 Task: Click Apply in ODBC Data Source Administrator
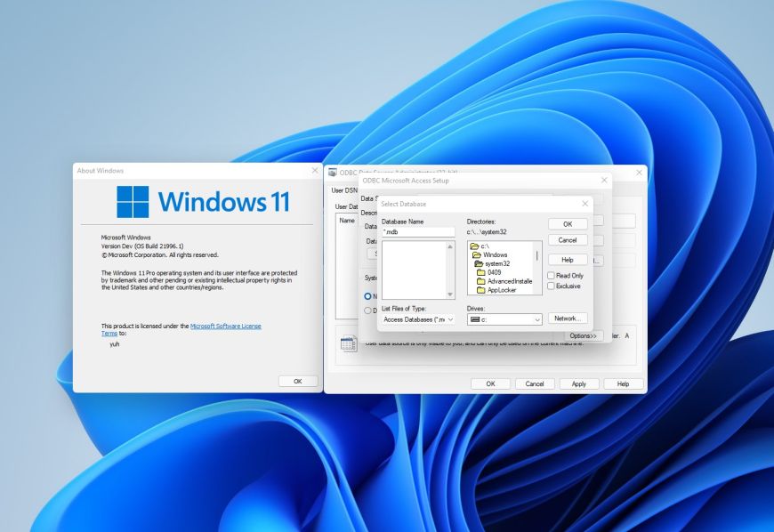point(579,383)
